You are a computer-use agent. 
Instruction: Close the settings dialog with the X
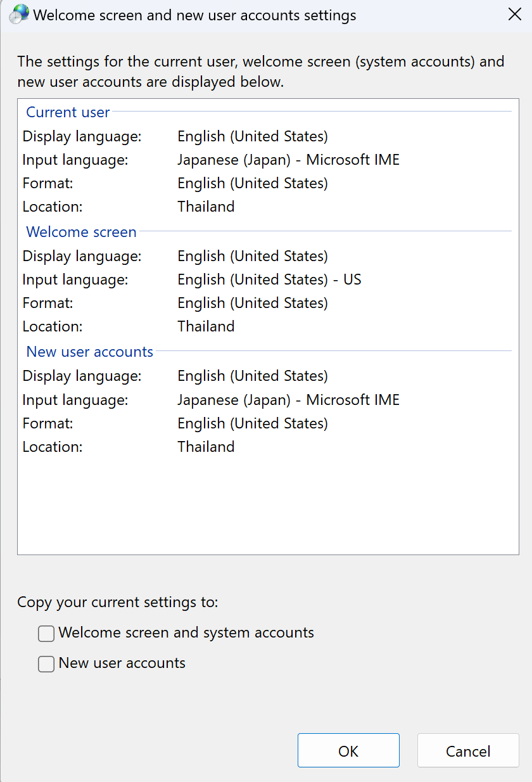click(515, 15)
